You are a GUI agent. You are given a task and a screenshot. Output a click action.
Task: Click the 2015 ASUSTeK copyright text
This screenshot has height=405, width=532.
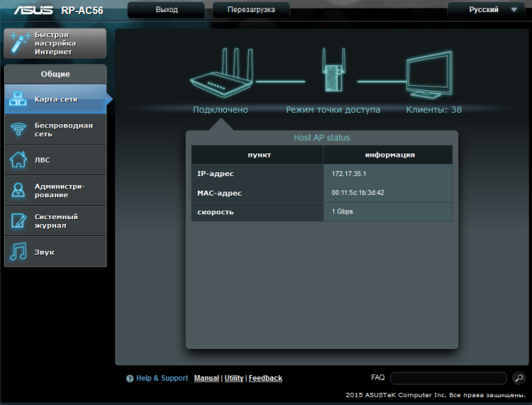point(435,395)
